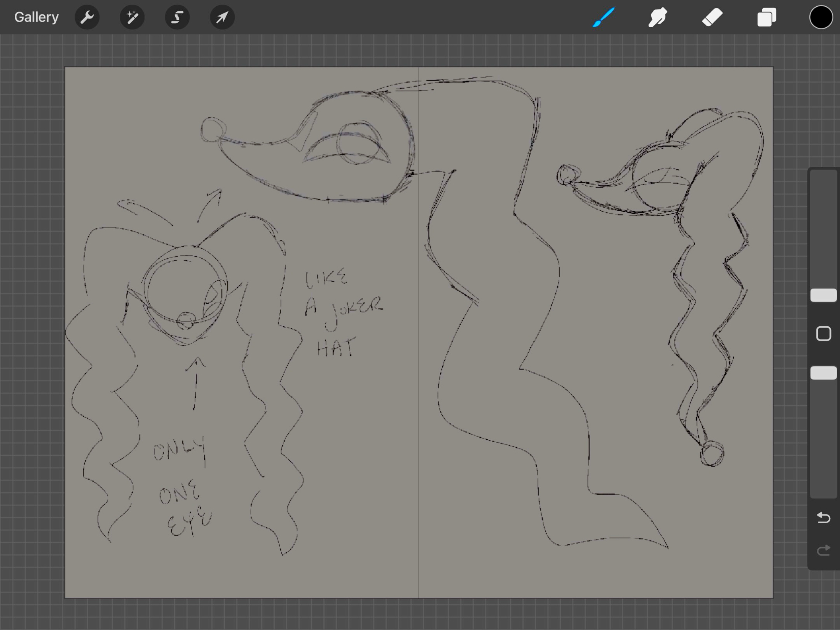Select the Eraser tool
The height and width of the screenshot is (630, 840).
tap(712, 17)
